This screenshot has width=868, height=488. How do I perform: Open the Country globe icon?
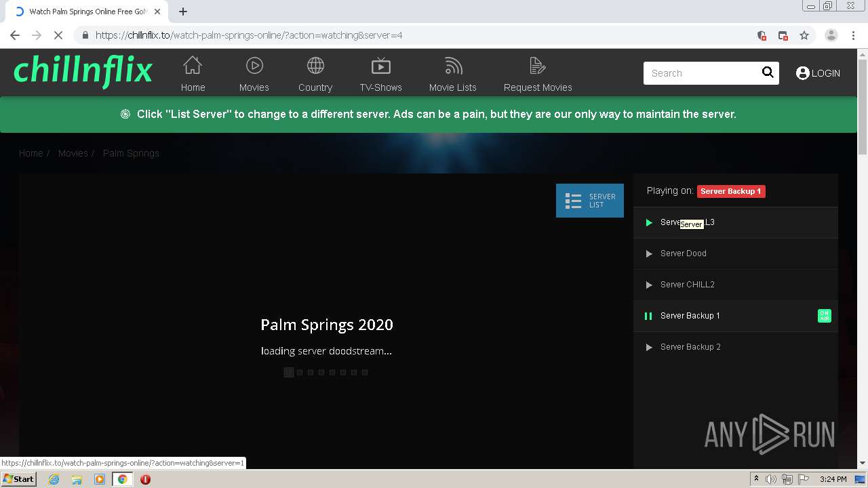(x=315, y=66)
